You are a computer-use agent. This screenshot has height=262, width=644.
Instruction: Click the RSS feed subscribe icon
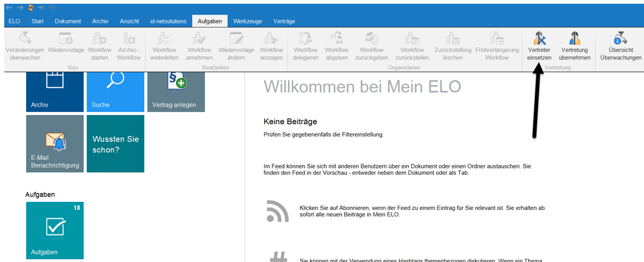(x=277, y=212)
